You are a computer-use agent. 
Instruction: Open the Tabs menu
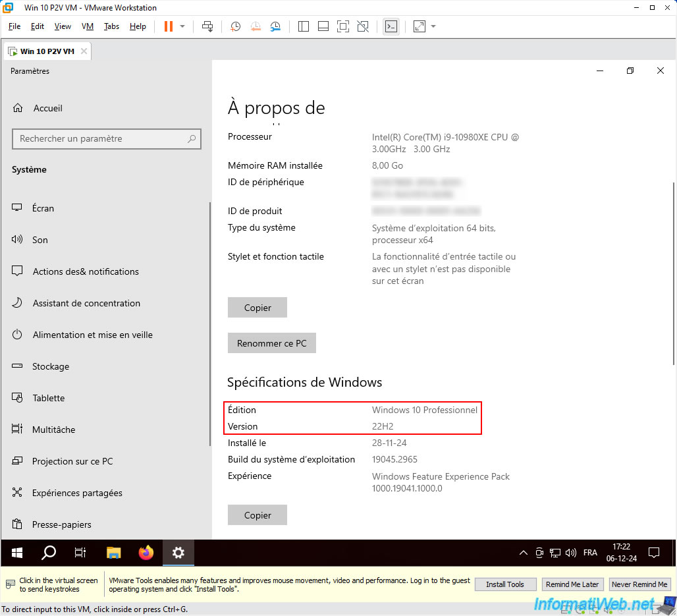[x=111, y=26]
